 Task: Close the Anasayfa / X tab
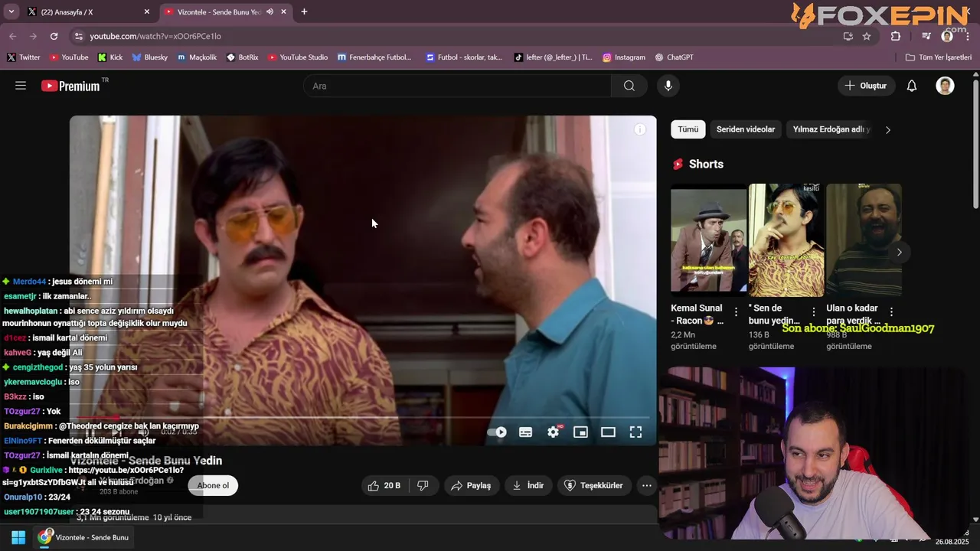147,11
